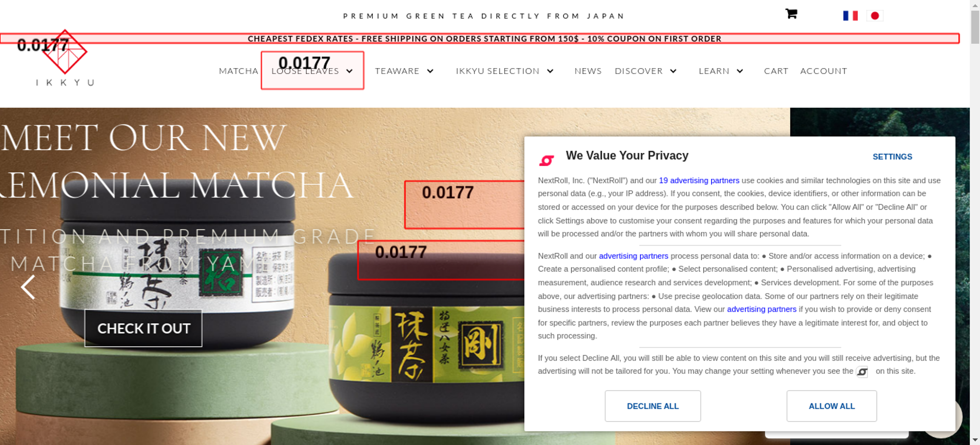Click the IKKYU diamond logo
The image size is (980, 445).
65,52
